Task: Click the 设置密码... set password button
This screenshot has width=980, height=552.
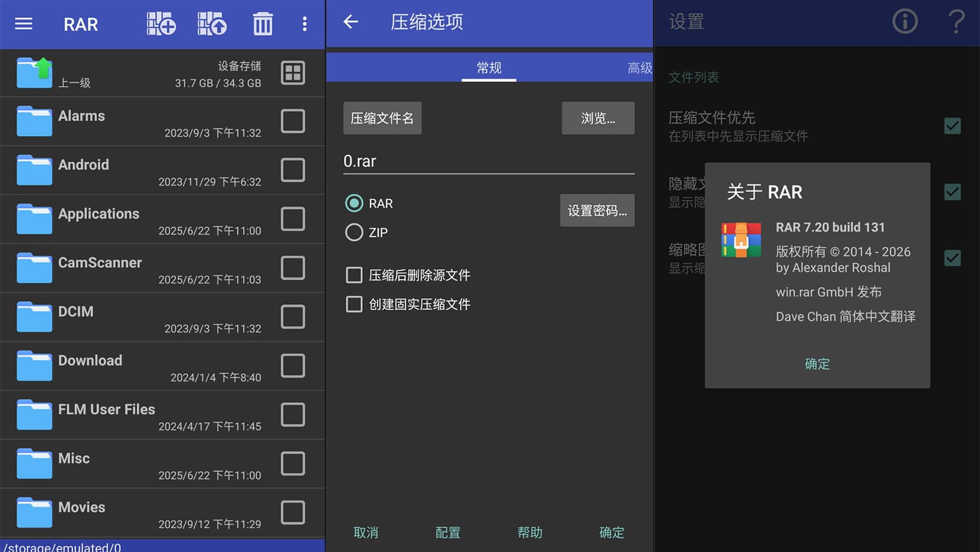Action: click(597, 210)
